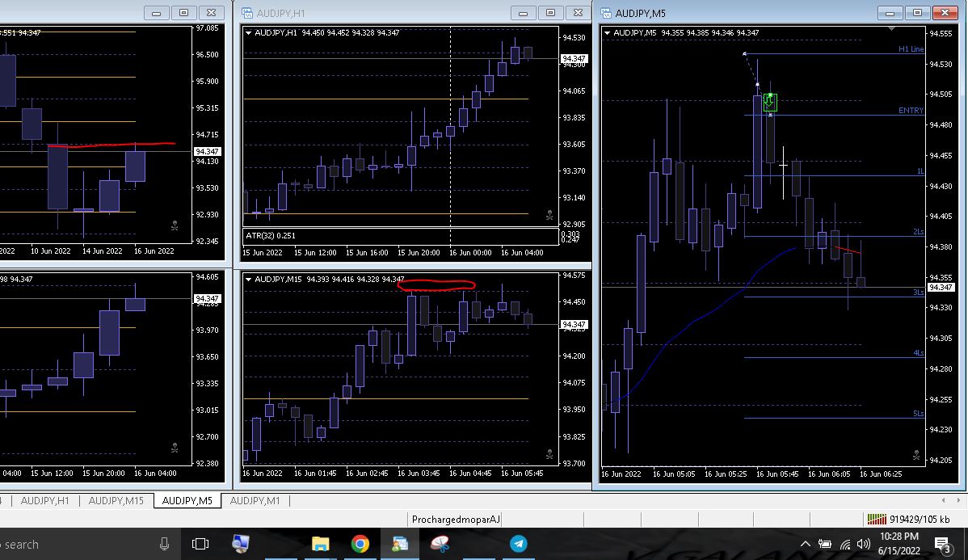Click the ATR(32) 0.251 indicator label
Screen dimensions: 968x560
pyautogui.click(x=271, y=235)
